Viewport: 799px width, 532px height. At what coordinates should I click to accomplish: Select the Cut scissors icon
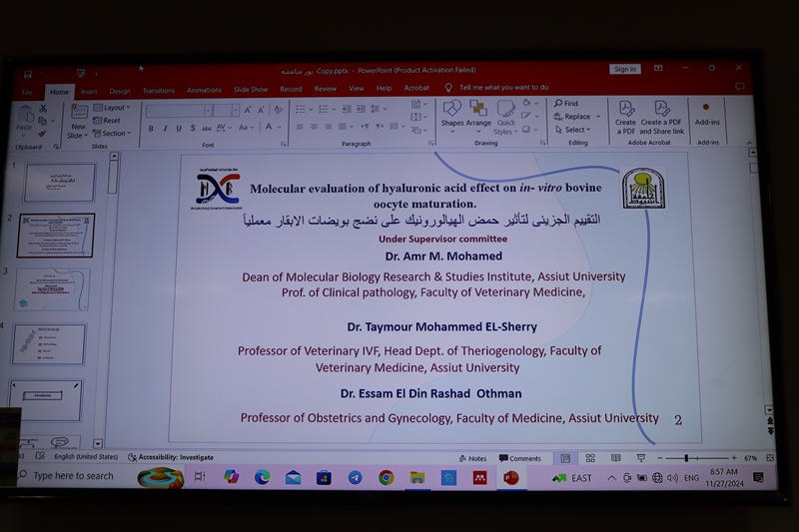click(x=43, y=107)
